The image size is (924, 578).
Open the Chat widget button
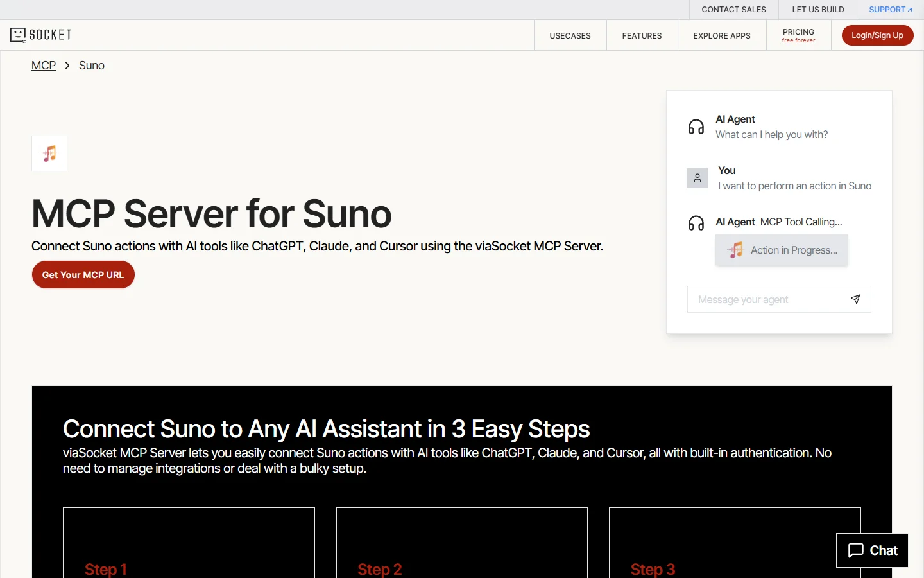point(872,550)
